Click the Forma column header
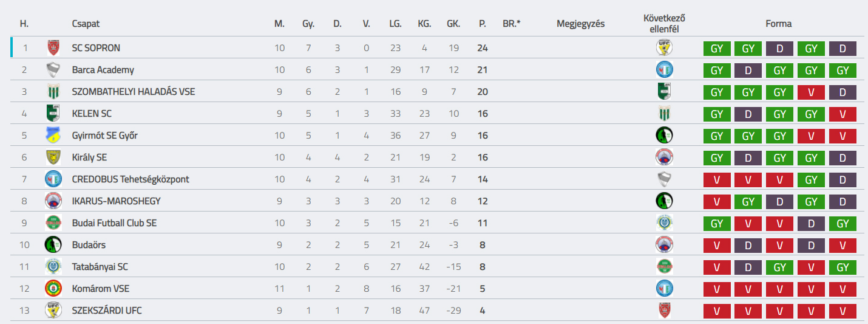Viewport: 868px width, 324px height. pos(779,24)
